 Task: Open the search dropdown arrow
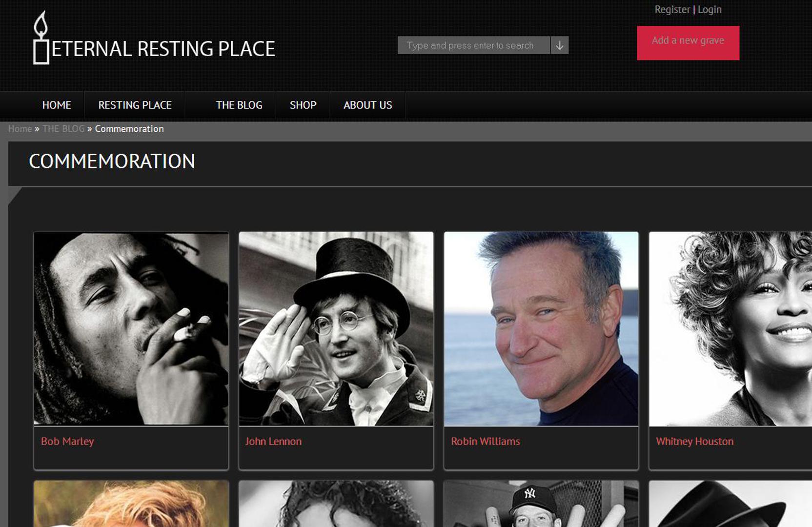click(x=560, y=45)
